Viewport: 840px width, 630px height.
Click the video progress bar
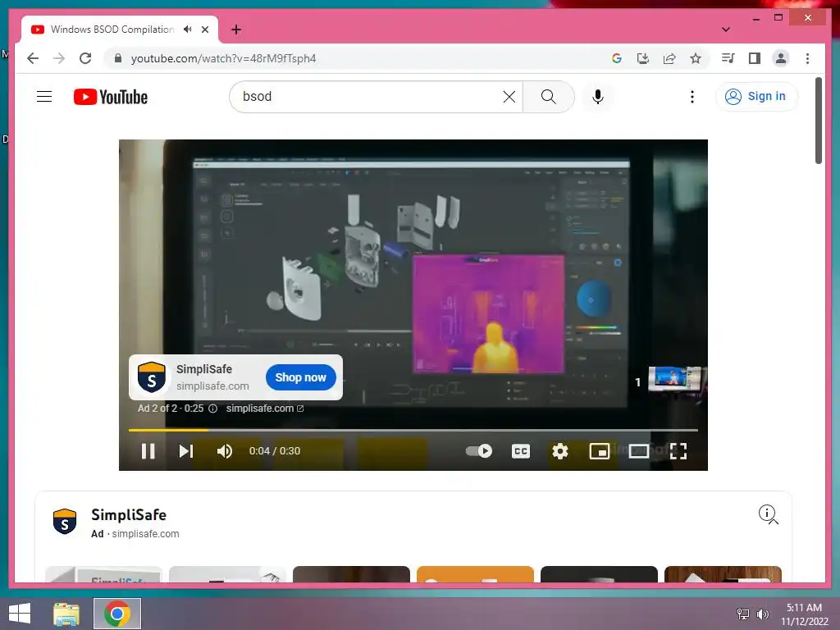tap(413, 430)
